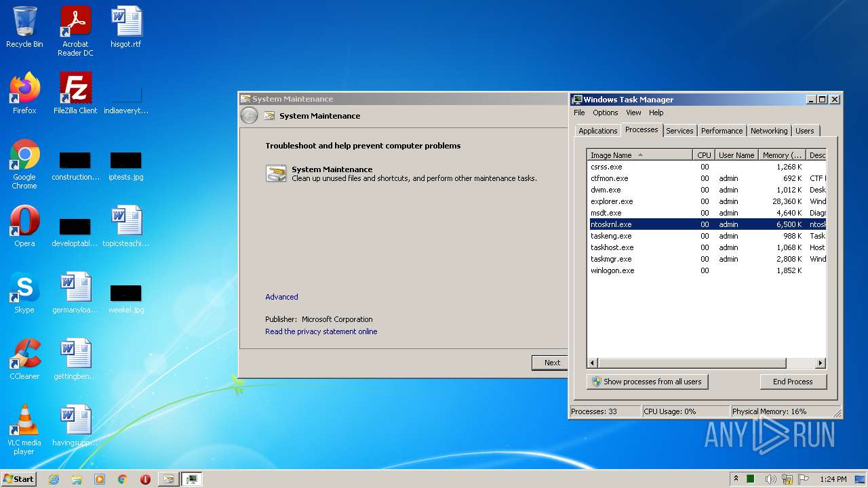Open Opera from the taskbar

coord(145,479)
